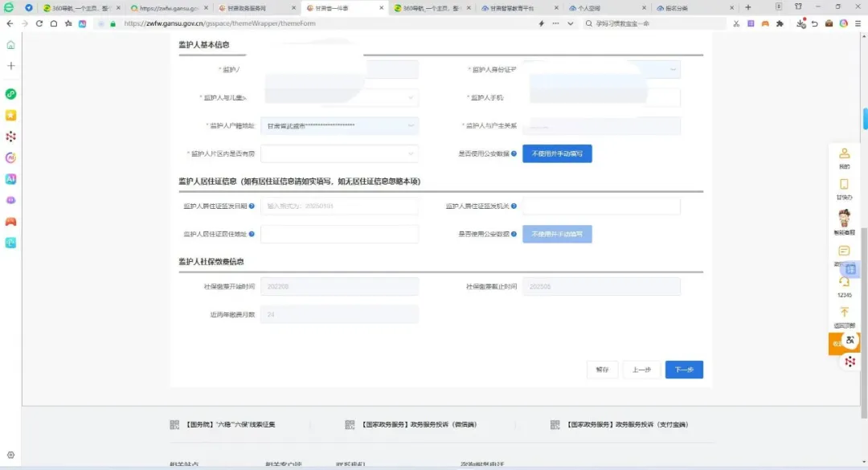Click browser home icon in left sidebar
Image resolution: width=868 pixels, height=470 pixels.
[10, 45]
